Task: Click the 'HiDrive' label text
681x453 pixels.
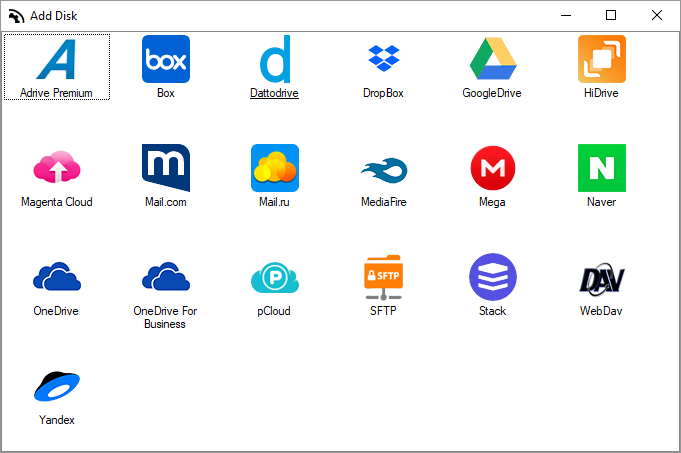Action: 601,93
